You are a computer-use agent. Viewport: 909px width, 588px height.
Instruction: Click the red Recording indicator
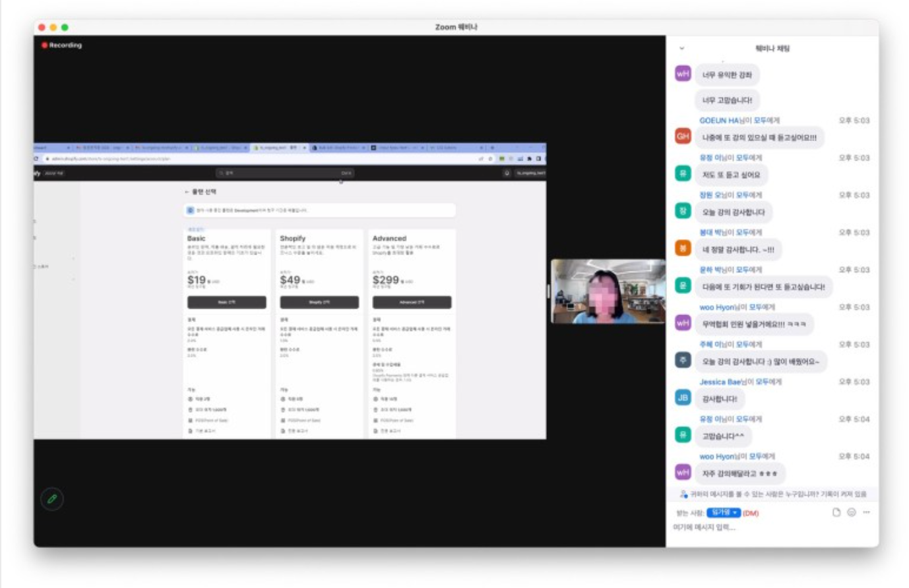(62, 45)
